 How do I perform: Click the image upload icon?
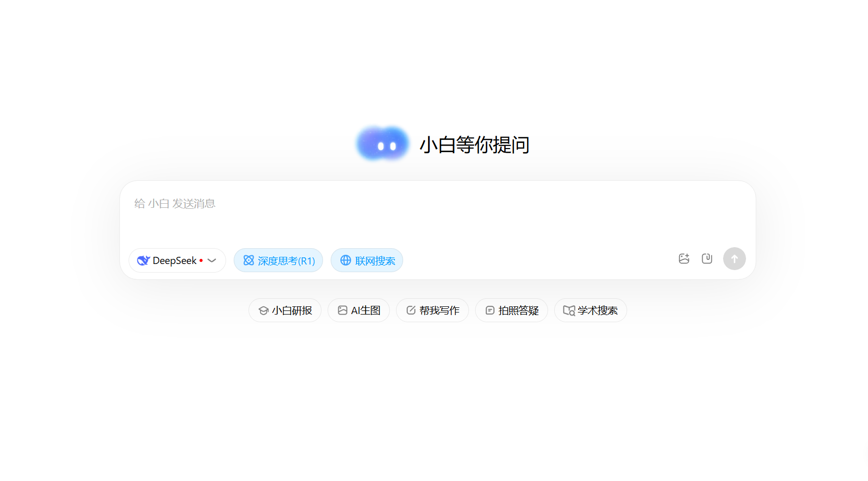click(684, 259)
